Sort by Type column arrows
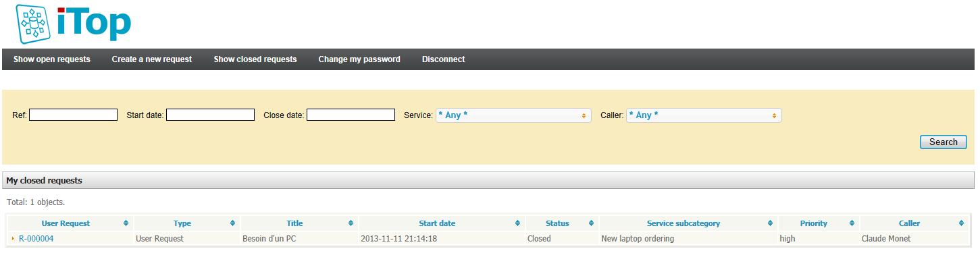The image size is (980, 255). tap(233, 223)
